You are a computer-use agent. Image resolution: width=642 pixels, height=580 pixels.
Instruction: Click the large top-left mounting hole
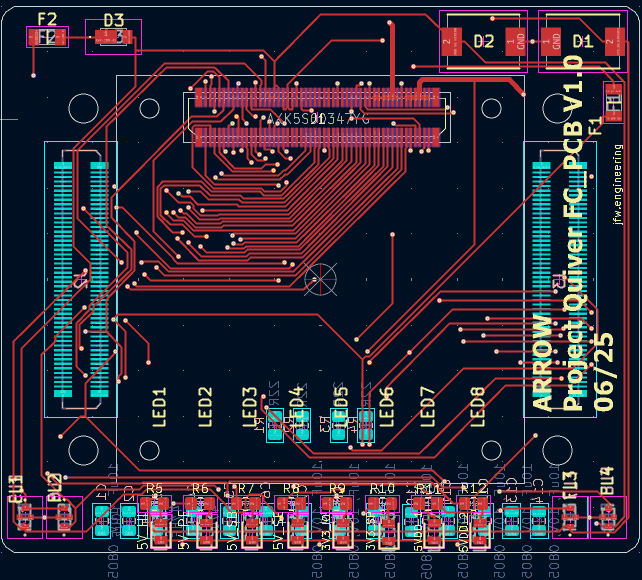(84, 108)
